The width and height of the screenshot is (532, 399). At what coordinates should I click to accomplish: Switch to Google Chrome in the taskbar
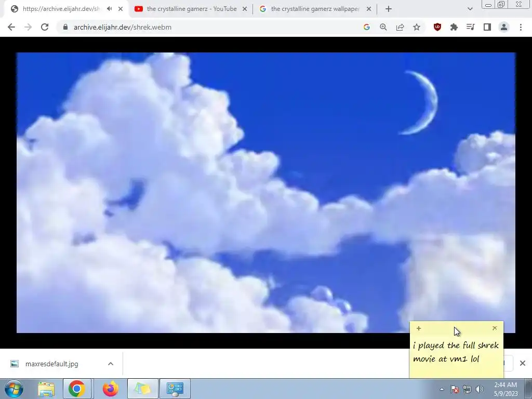click(77, 389)
